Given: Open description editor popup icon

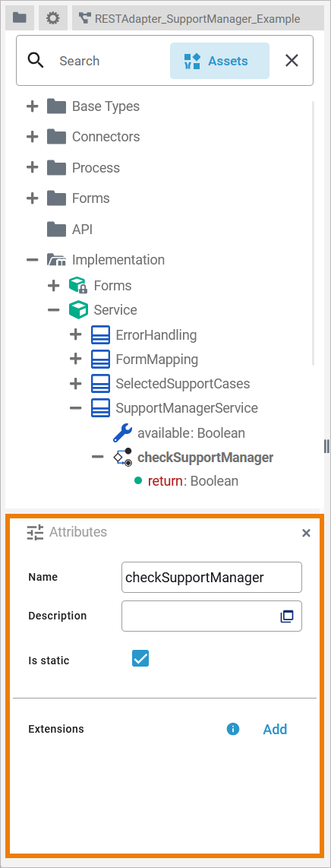Looking at the screenshot, I should pyautogui.click(x=287, y=616).
